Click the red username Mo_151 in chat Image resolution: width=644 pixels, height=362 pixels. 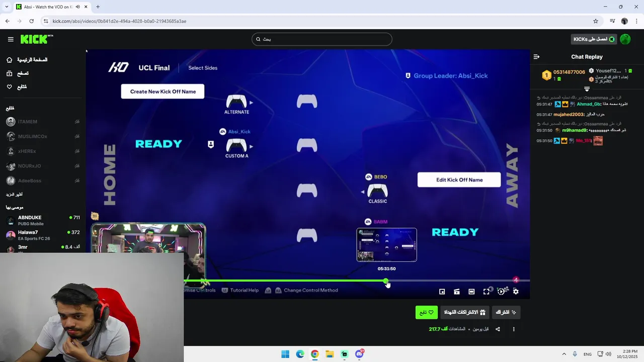click(x=583, y=141)
